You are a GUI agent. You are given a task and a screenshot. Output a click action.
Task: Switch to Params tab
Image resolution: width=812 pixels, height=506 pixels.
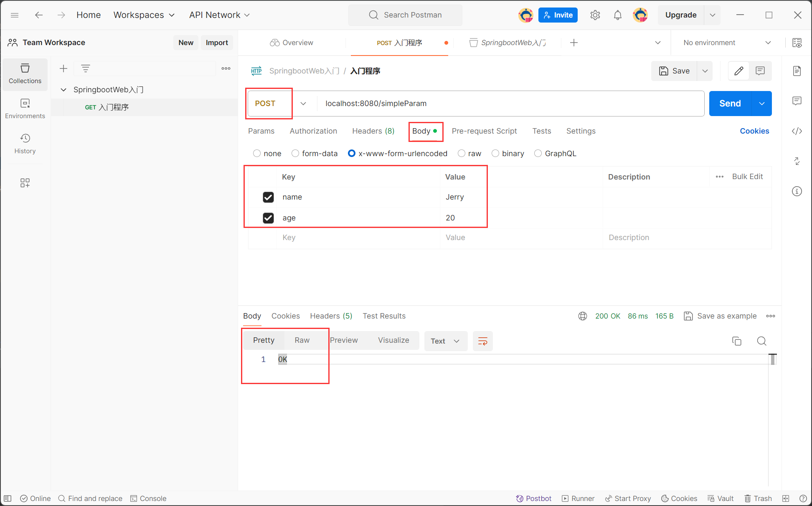click(x=261, y=131)
